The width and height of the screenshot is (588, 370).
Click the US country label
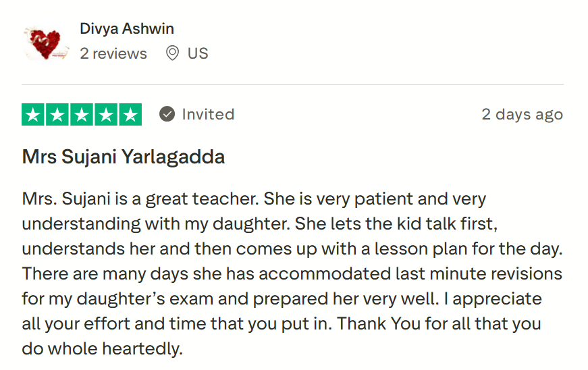click(198, 53)
